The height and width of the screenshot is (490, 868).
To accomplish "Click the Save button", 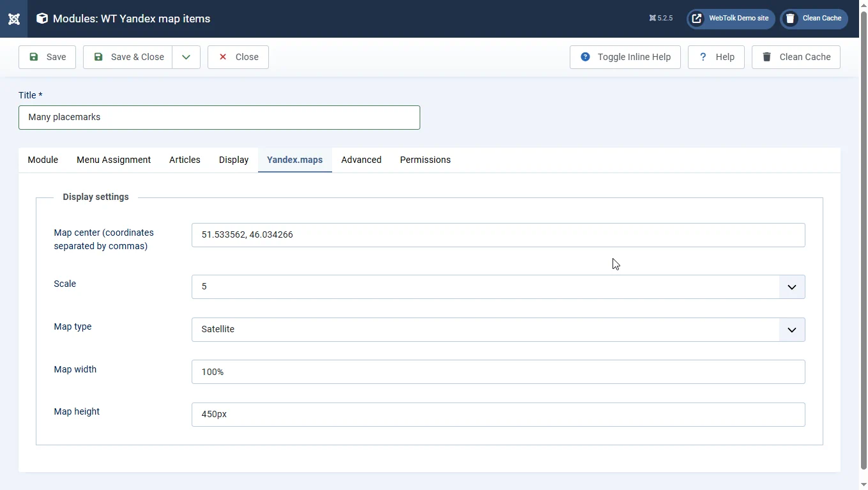I will (47, 57).
